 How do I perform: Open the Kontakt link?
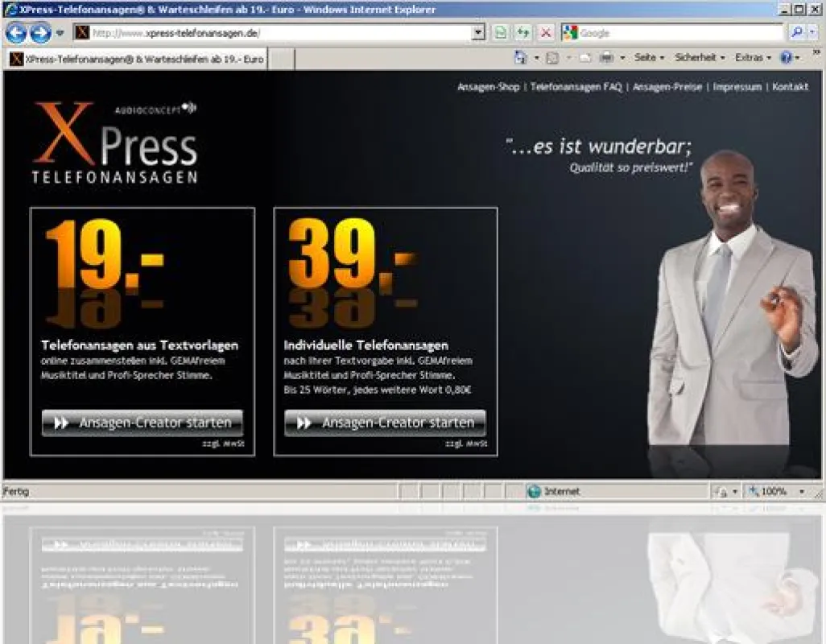click(x=791, y=87)
